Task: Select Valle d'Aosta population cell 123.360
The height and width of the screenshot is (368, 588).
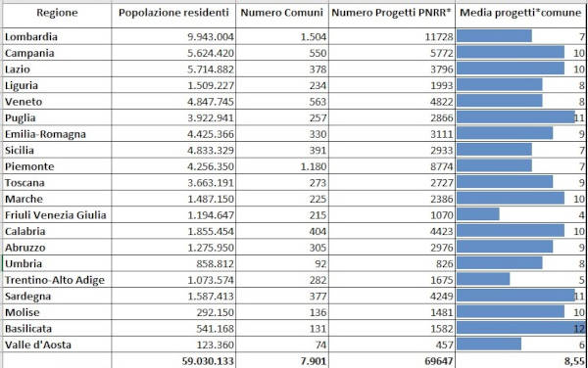Action: click(173, 345)
